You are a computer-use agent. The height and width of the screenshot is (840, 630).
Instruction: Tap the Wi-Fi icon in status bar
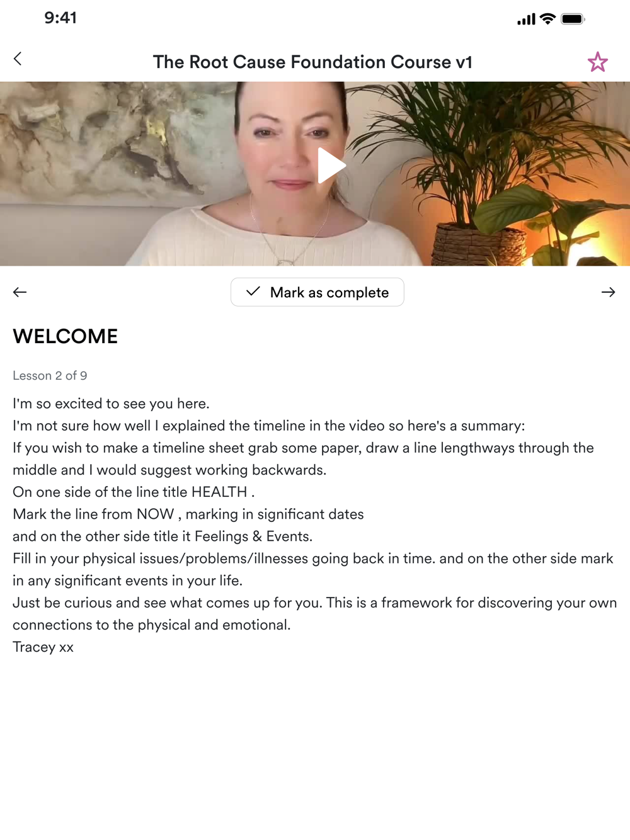click(547, 19)
